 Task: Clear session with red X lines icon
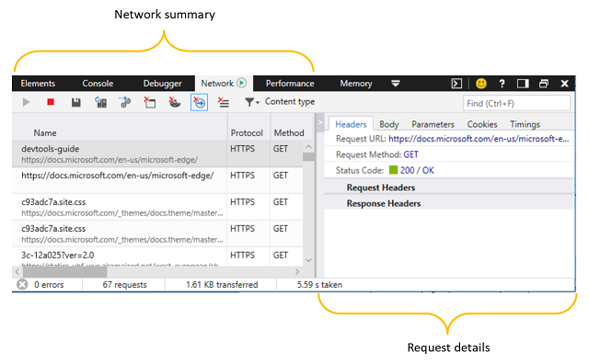224,102
